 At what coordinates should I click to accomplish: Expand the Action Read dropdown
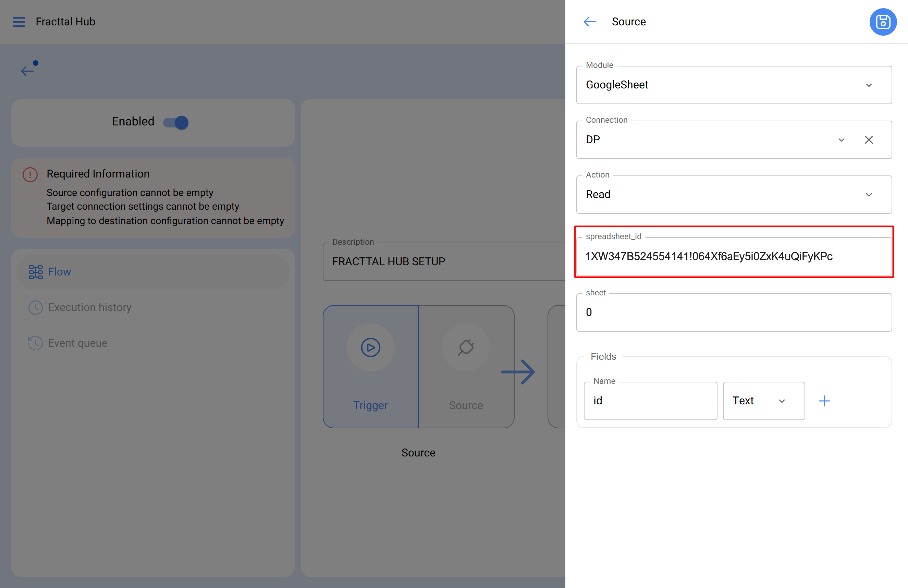[869, 195]
